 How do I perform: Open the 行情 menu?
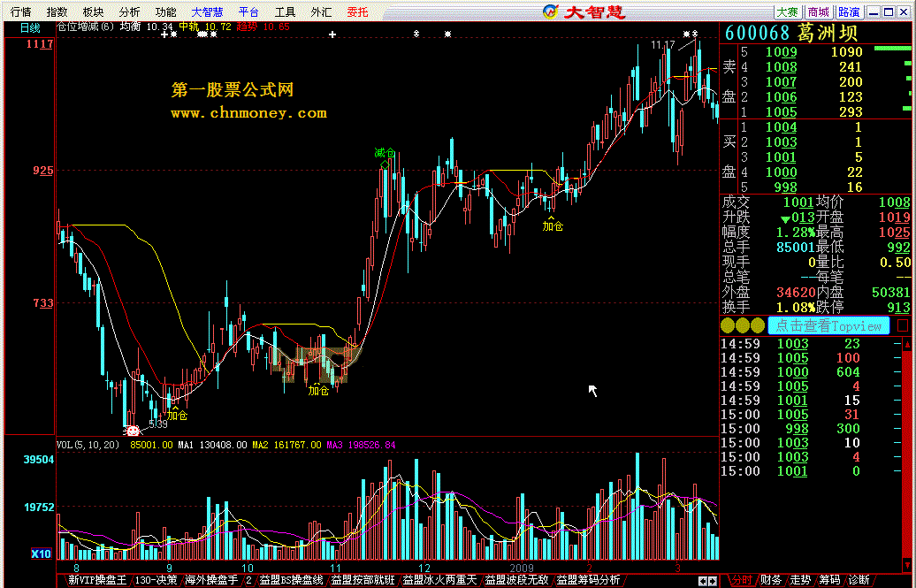(20, 12)
